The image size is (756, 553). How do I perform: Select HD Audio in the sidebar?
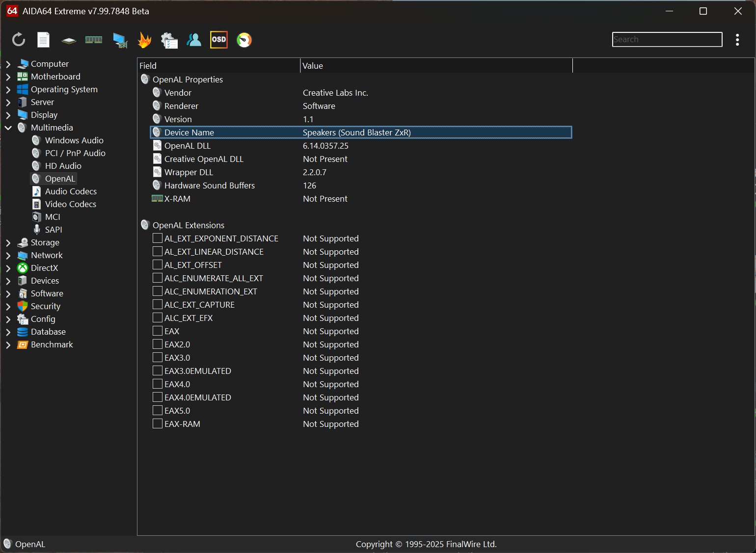tap(63, 166)
